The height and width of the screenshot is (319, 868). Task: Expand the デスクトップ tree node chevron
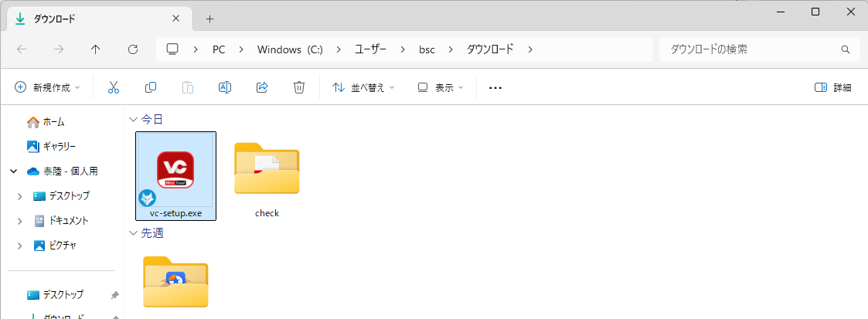pos(20,196)
